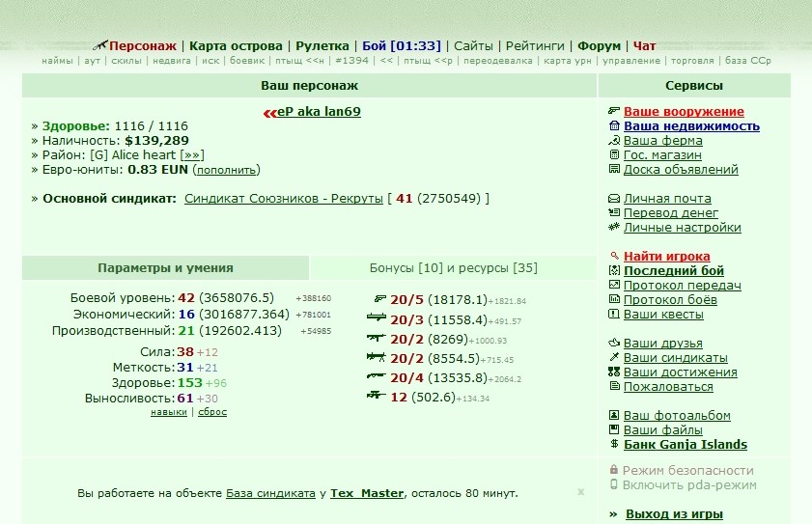The image size is (812, 524).
Task: Click the база ССр shortcut link
Action: (x=747, y=61)
